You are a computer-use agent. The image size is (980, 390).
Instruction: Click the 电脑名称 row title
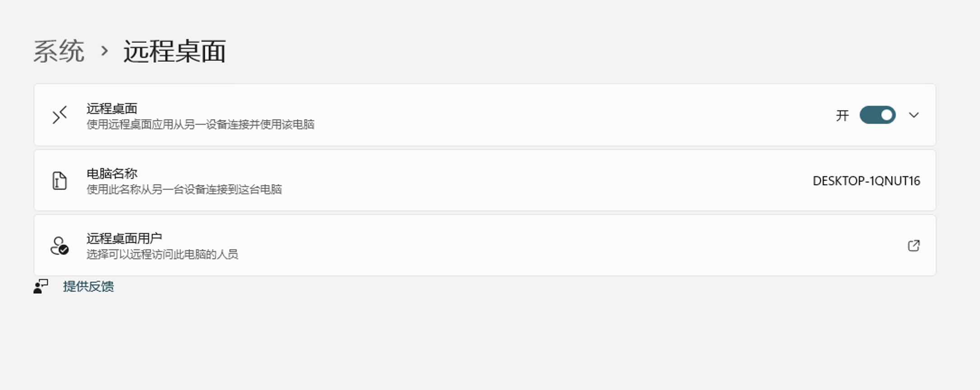[112, 173]
